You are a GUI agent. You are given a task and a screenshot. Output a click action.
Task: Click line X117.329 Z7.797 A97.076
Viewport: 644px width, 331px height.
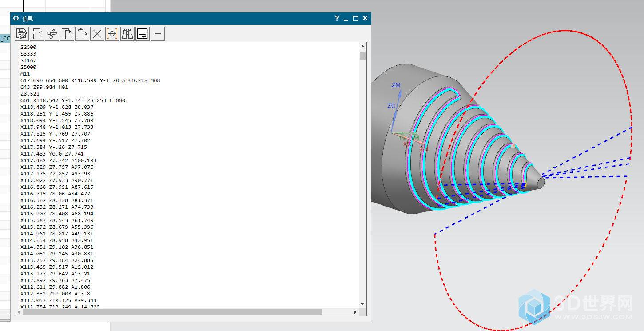[57, 167]
